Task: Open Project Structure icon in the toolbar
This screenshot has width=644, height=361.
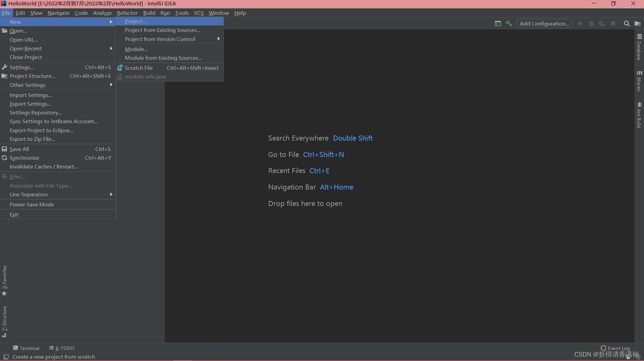Action: point(638,23)
